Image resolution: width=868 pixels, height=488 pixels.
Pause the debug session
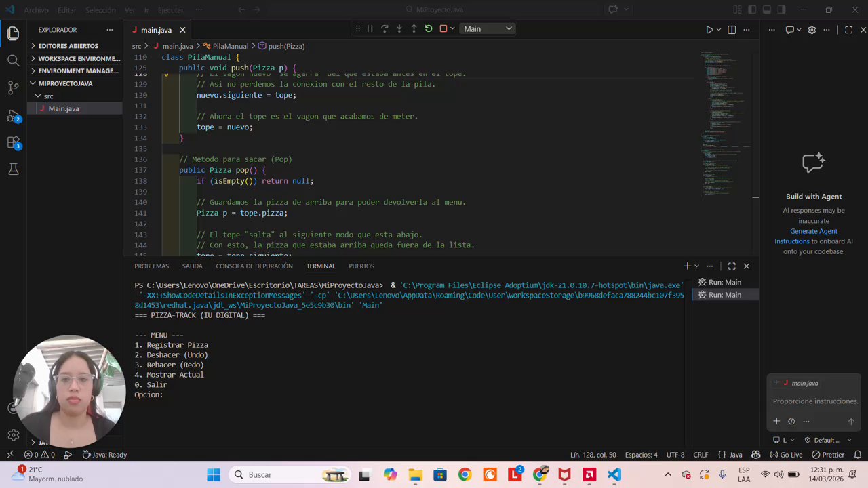tap(370, 28)
